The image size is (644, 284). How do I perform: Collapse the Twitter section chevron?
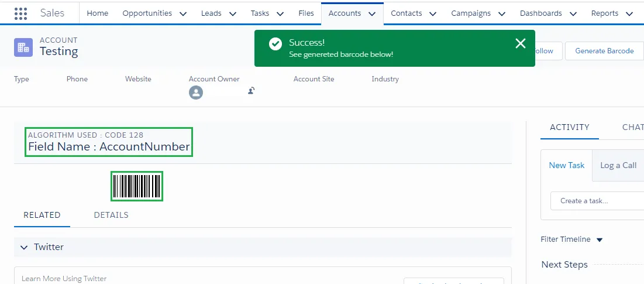[x=24, y=248]
